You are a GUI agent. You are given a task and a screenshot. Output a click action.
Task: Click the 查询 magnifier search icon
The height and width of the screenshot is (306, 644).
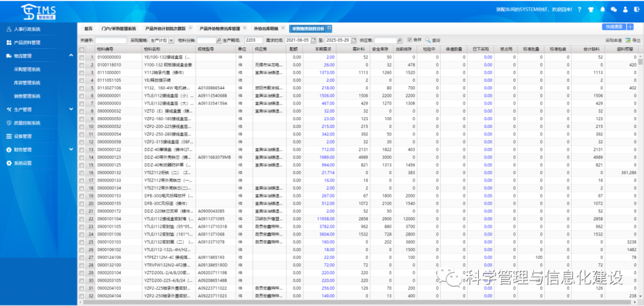(428, 40)
